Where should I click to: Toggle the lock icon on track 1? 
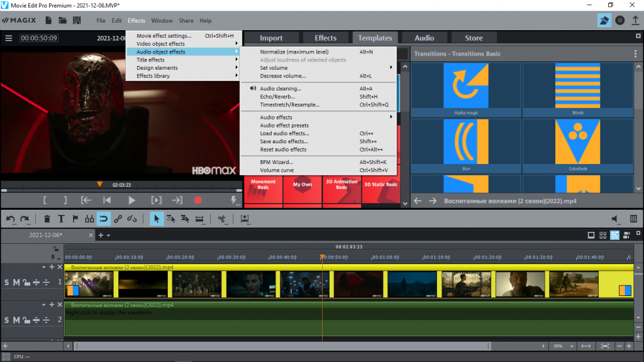pos(26,282)
